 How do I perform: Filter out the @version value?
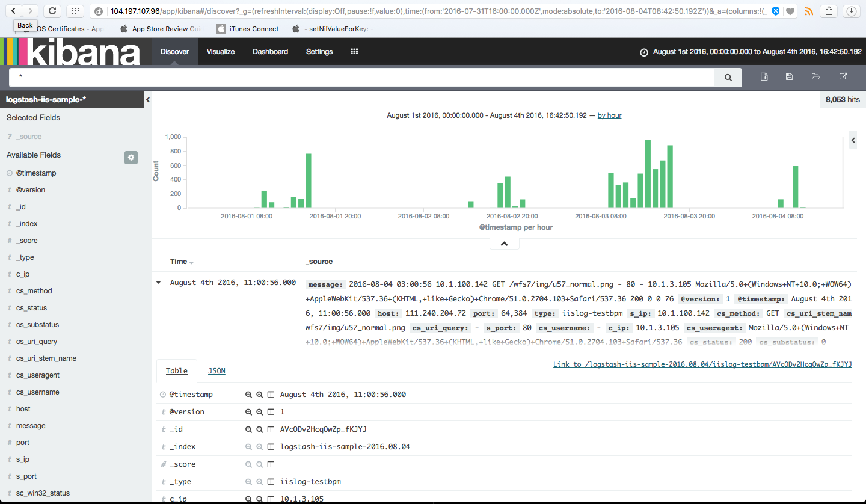click(260, 413)
